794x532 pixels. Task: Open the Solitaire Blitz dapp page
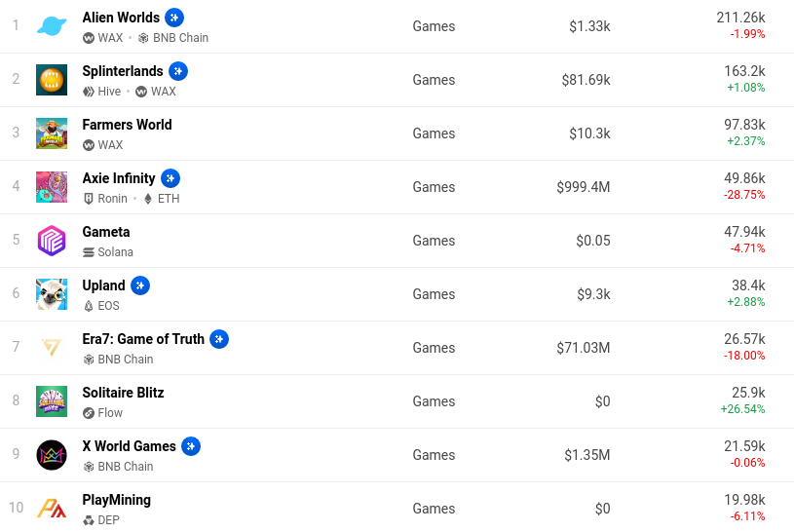pos(123,393)
